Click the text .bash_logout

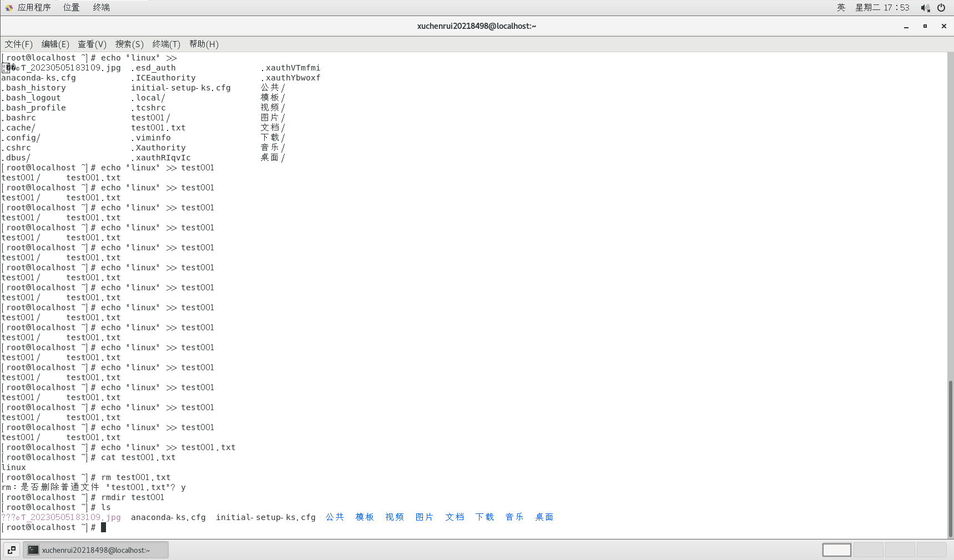click(x=31, y=98)
